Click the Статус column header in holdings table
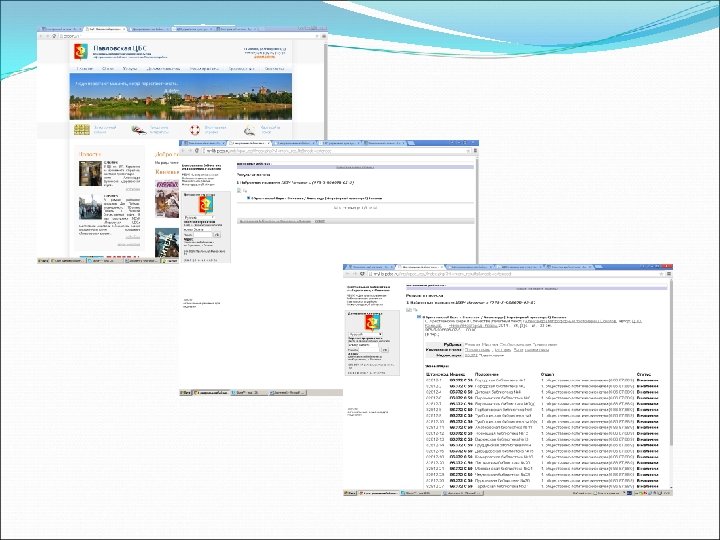The height and width of the screenshot is (540, 720). [x=644, y=374]
